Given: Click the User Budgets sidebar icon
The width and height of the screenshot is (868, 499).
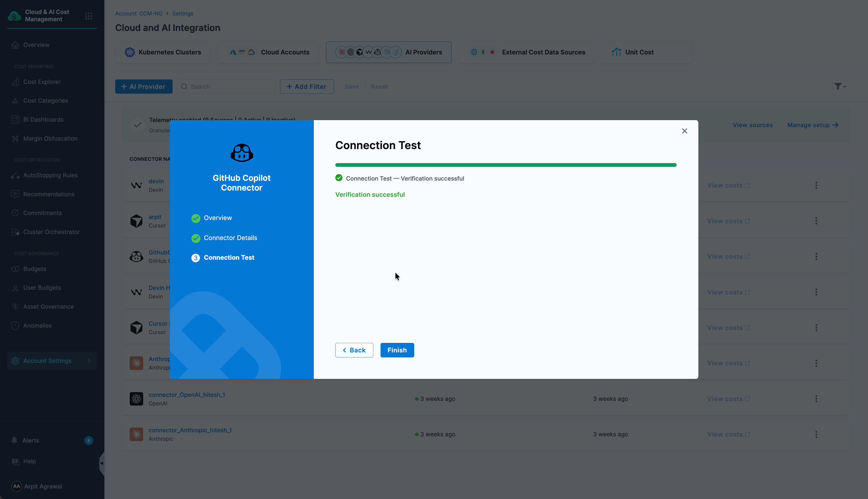Looking at the screenshot, I should pyautogui.click(x=15, y=288).
